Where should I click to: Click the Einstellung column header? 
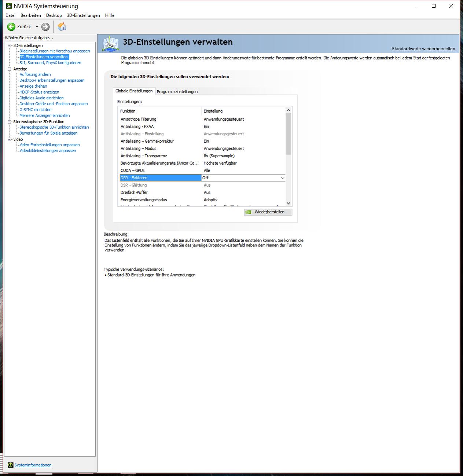(243, 111)
